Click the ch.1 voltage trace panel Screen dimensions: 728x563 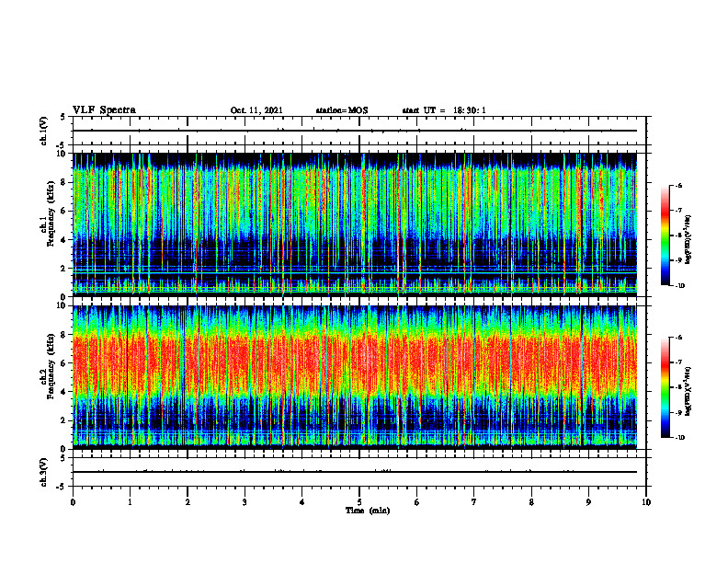click(x=359, y=131)
